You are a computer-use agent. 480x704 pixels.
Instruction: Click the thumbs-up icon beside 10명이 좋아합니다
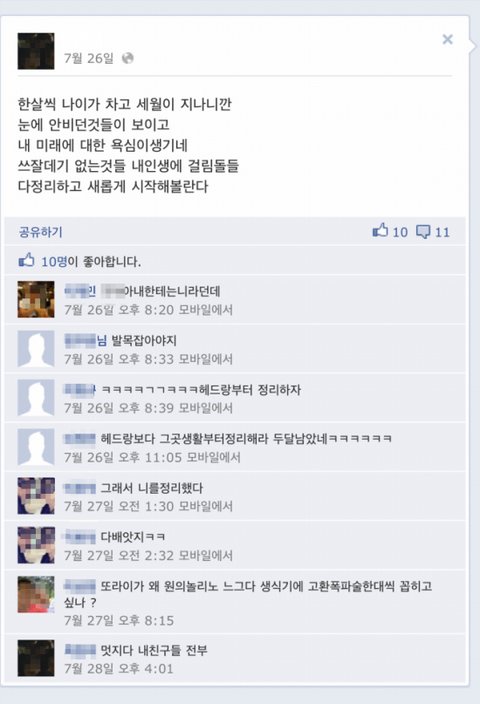click(26, 260)
